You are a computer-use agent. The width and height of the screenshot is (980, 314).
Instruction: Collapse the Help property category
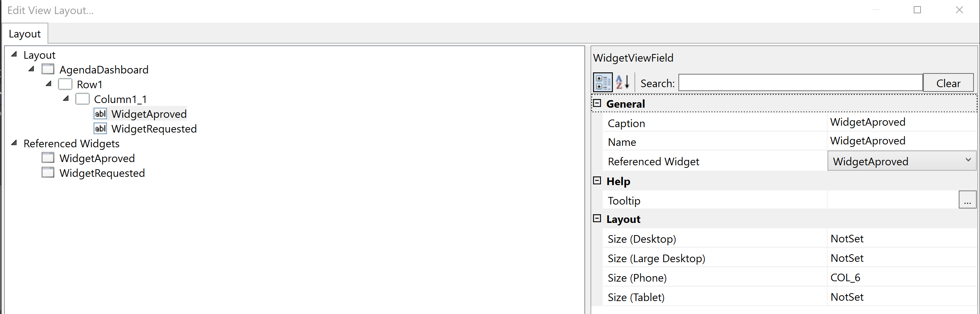click(x=597, y=181)
